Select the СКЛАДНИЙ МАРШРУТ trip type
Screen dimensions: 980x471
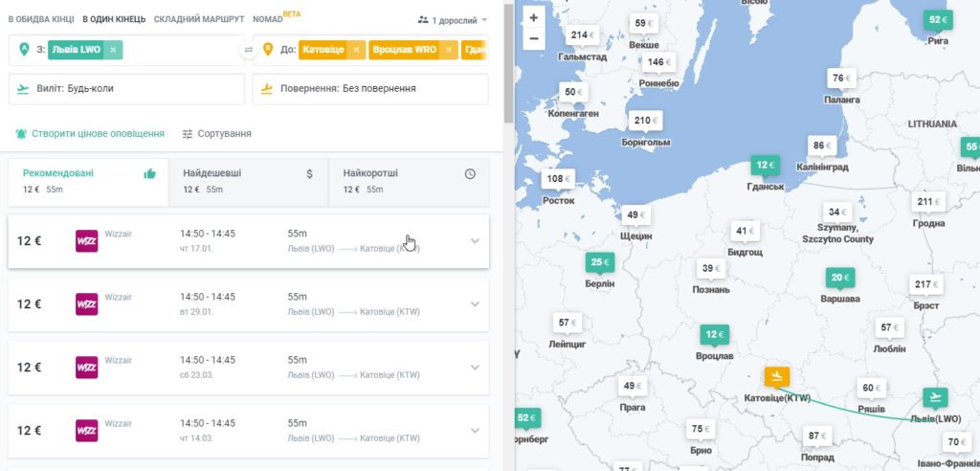click(199, 19)
